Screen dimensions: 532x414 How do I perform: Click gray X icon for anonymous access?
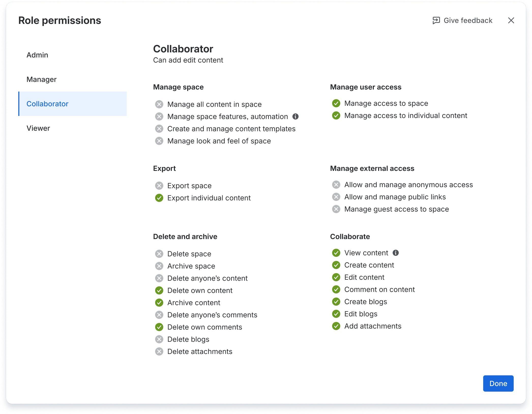(336, 185)
